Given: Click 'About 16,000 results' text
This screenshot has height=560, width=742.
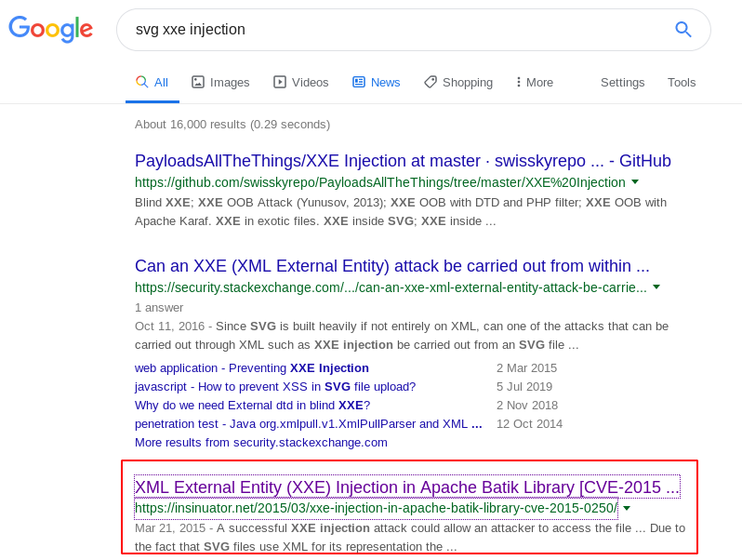Looking at the screenshot, I should [232, 125].
